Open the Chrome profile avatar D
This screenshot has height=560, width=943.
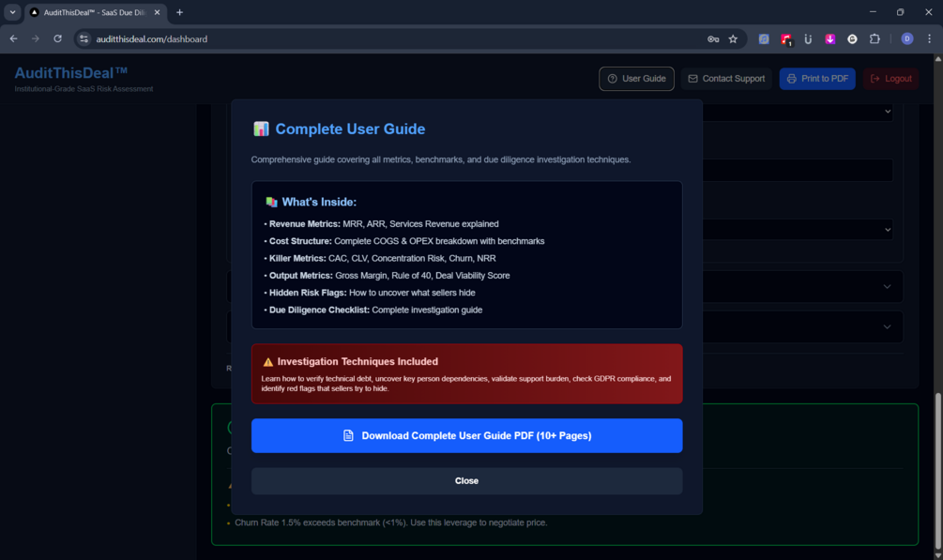pos(907,39)
